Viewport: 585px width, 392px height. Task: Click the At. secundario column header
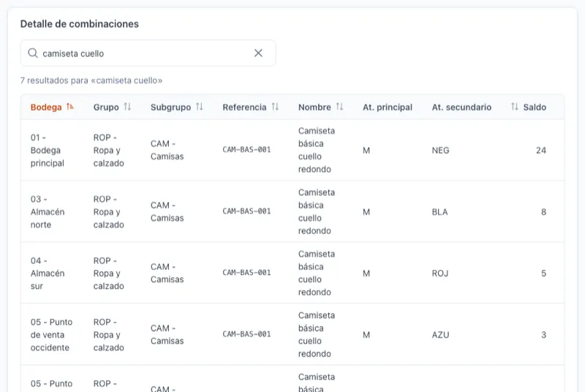pos(461,107)
